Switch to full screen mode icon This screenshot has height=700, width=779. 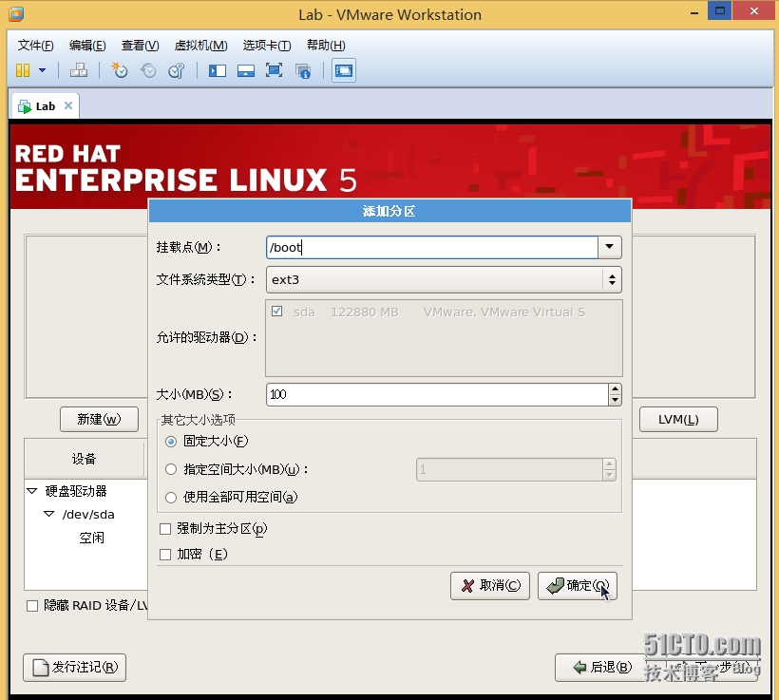coord(275,70)
